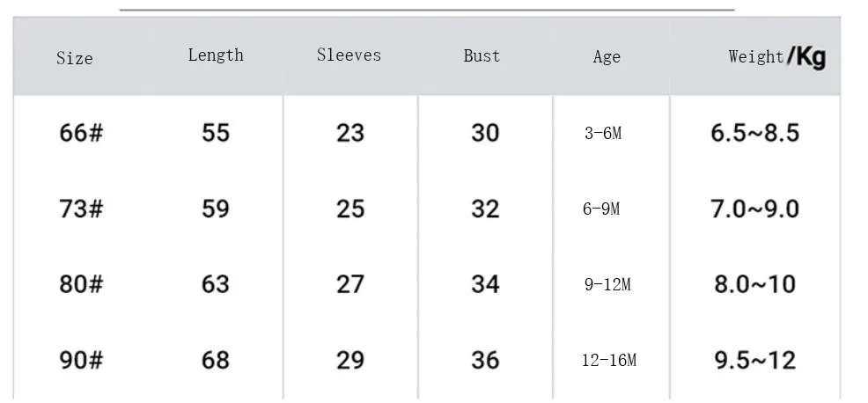Select the Bust column header
868x403 pixels.
click(482, 56)
